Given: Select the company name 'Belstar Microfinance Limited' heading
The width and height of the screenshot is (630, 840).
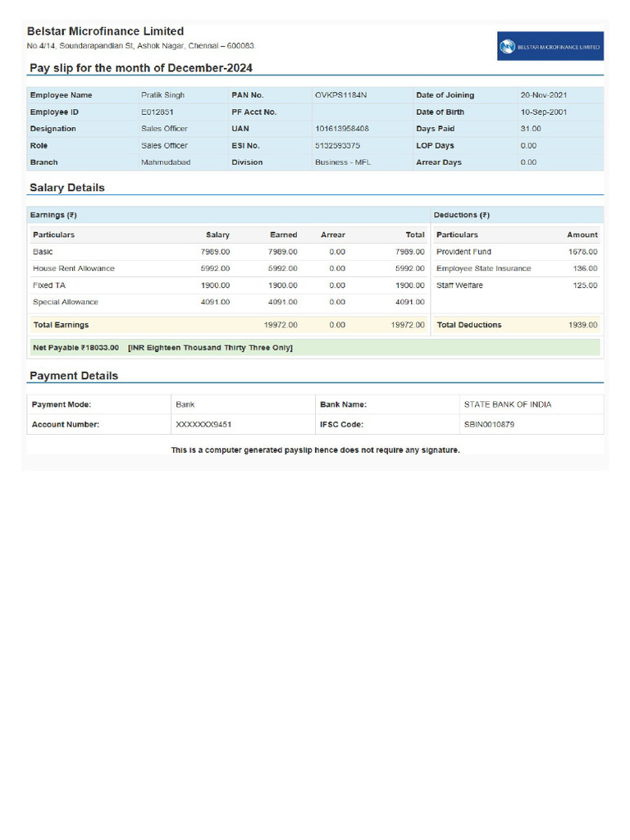Looking at the screenshot, I should click(x=106, y=31).
